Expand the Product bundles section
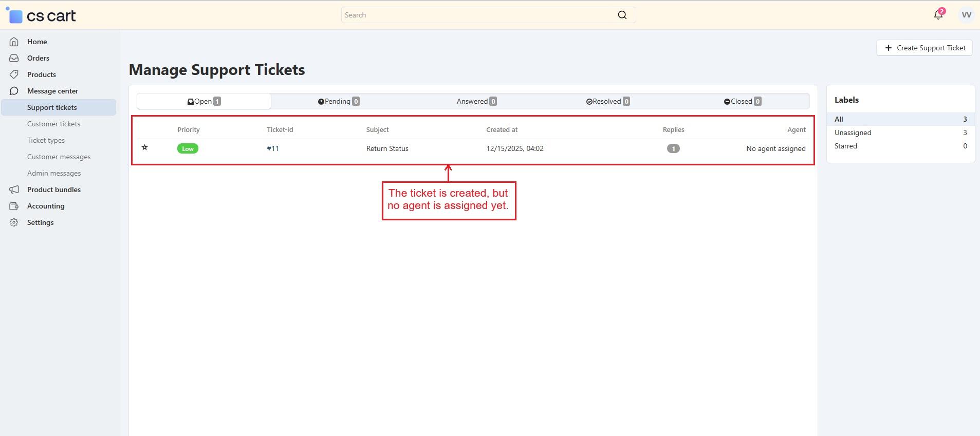The width and height of the screenshot is (980, 436). (53, 189)
